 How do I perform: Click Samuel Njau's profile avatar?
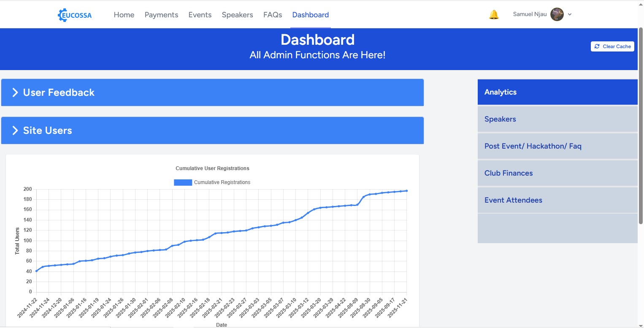557,14
